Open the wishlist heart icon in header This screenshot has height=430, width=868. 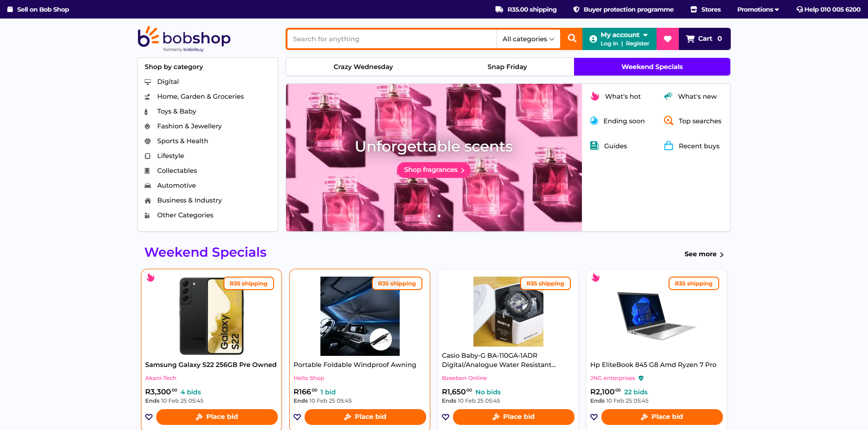coord(668,39)
